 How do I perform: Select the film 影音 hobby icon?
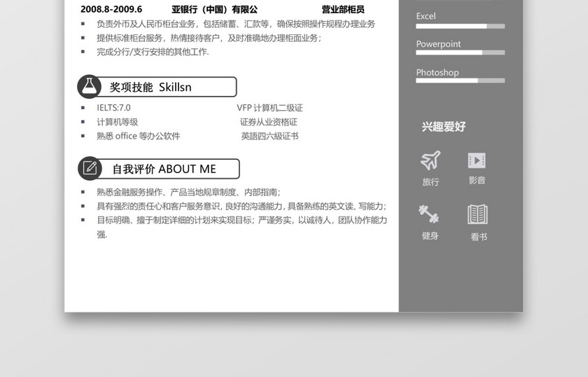click(477, 160)
